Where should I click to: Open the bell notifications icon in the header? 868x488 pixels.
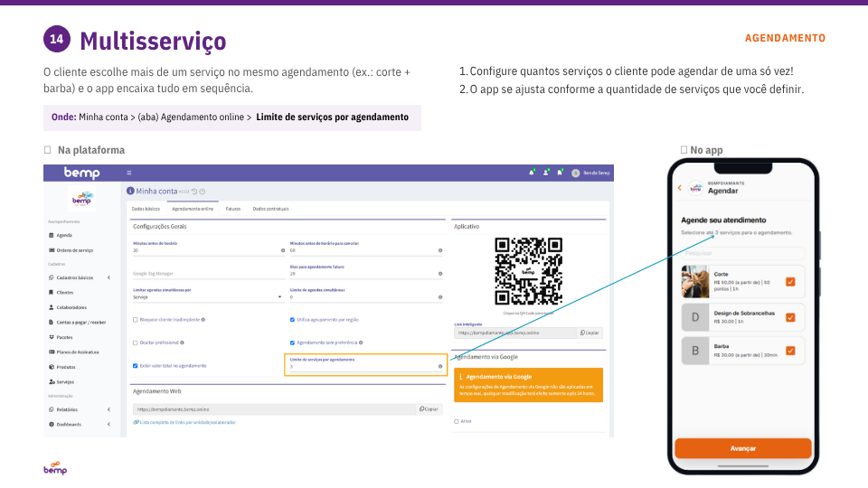[x=532, y=173]
